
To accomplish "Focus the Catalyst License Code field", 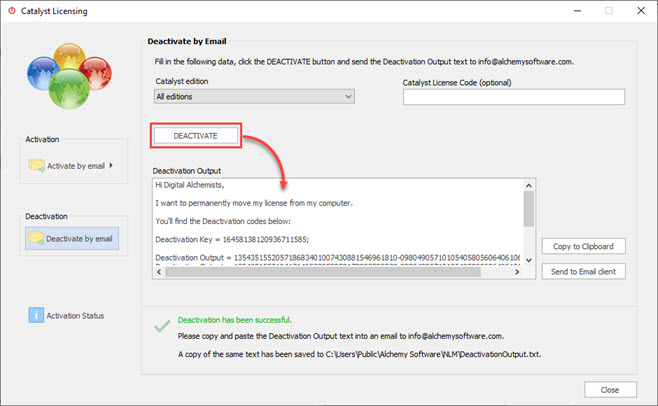I will (x=514, y=97).
